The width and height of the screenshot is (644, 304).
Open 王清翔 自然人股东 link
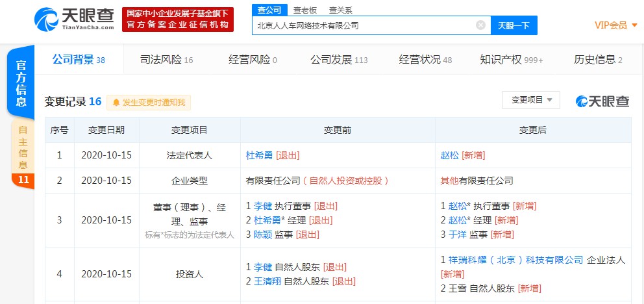[x=267, y=281]
